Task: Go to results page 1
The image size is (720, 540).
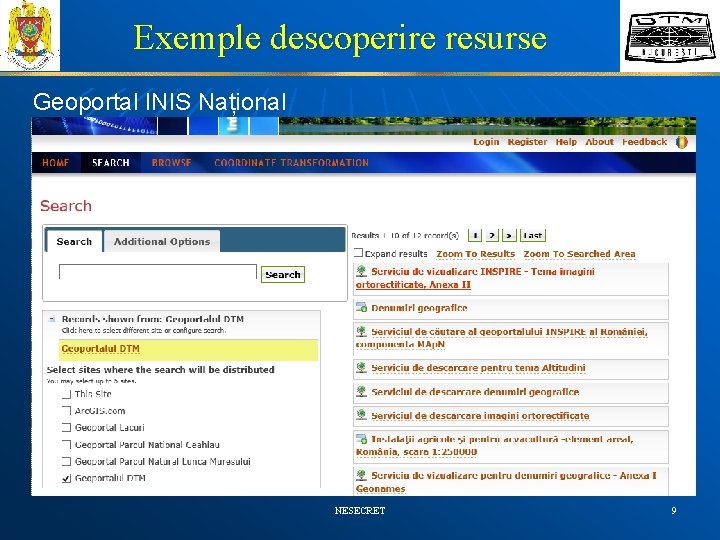Action: (x=475, y=236)
